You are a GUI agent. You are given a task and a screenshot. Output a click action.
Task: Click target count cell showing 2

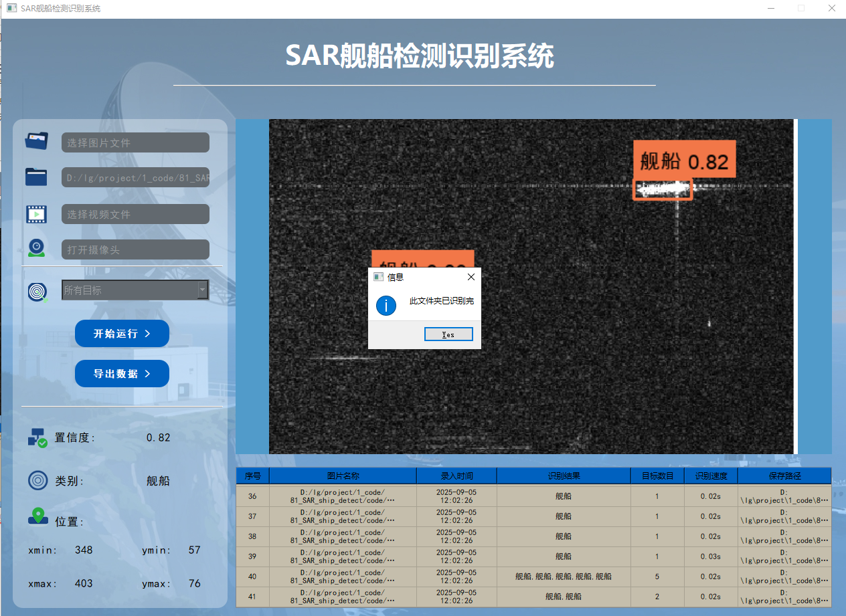657,597
